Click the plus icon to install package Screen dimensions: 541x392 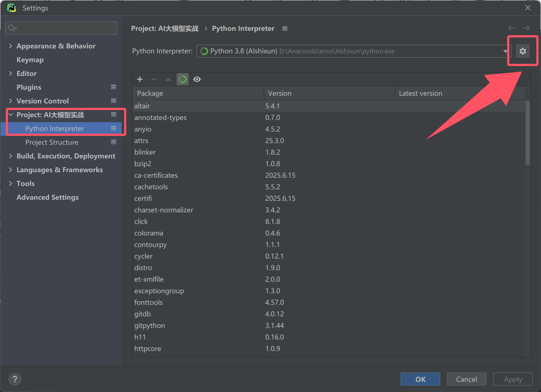coord(140,79)
